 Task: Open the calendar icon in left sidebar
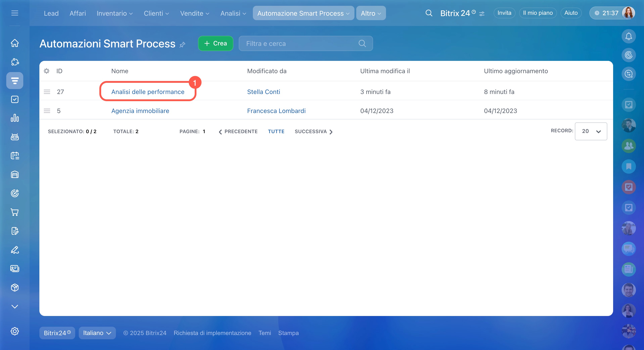[x=15, y=156]
